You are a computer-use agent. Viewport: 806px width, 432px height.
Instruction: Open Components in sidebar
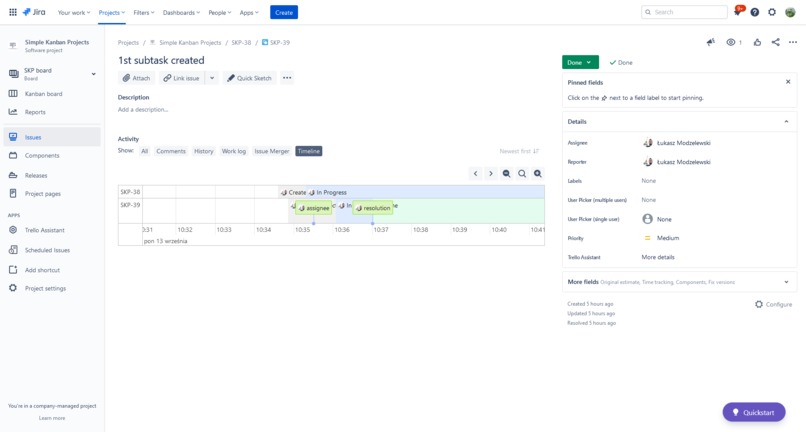pyautogui.click(x=51, y=155)
